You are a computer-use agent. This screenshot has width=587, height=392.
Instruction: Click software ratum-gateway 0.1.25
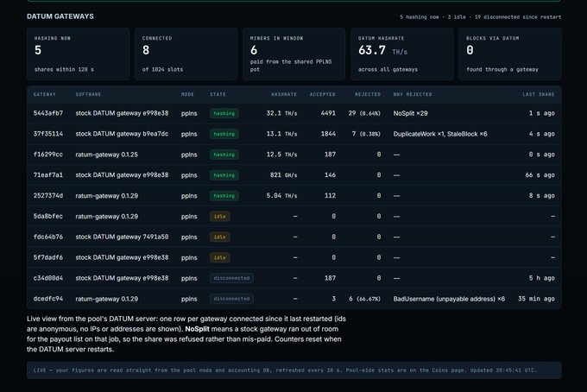click(x=107, y=155)
